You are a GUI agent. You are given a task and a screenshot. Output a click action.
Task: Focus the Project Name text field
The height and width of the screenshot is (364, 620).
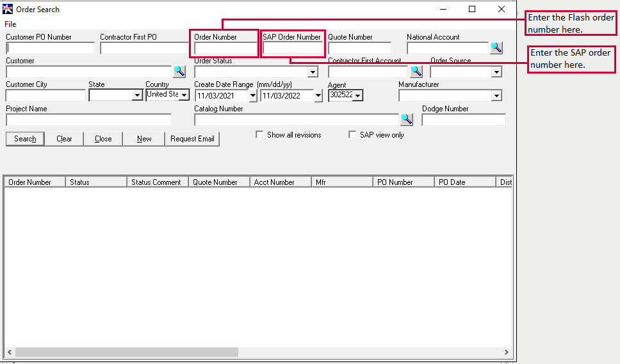tap(88, 120)
